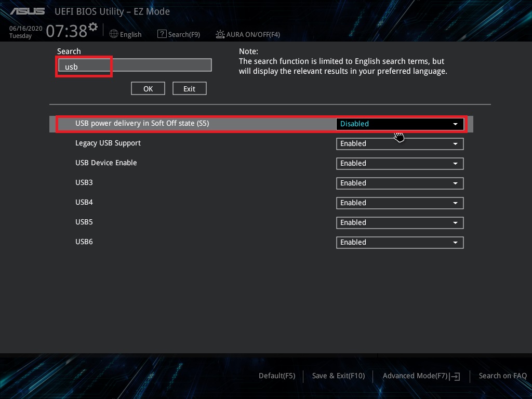Select the USB Device Enable label
Viewport: 532px width, 399px height.
(106, 163)
